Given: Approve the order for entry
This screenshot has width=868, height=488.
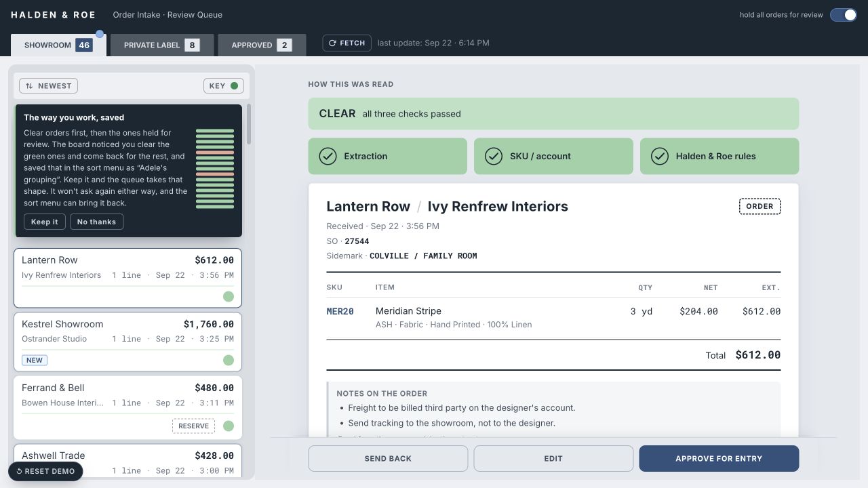Looking at the screenshot, I should point(719,458).
